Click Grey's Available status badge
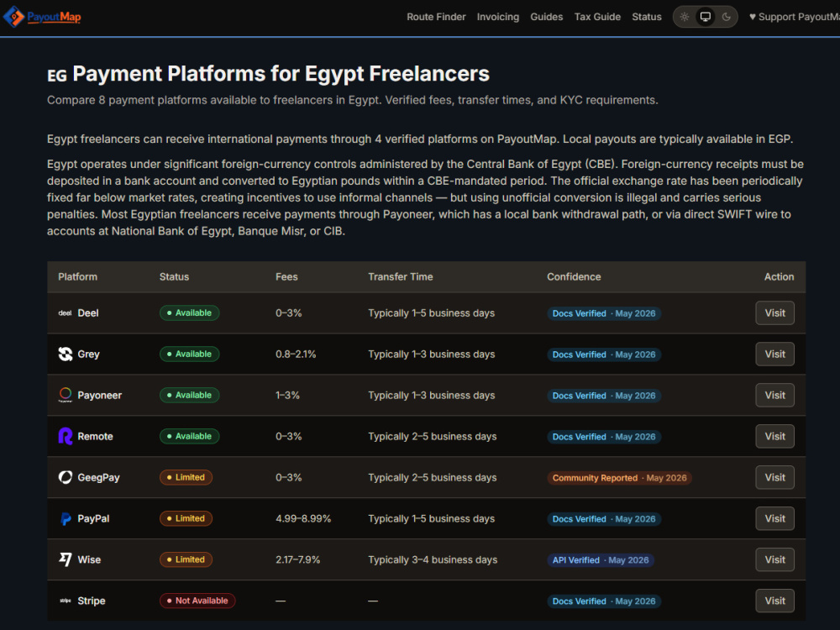 coord(189,354)
